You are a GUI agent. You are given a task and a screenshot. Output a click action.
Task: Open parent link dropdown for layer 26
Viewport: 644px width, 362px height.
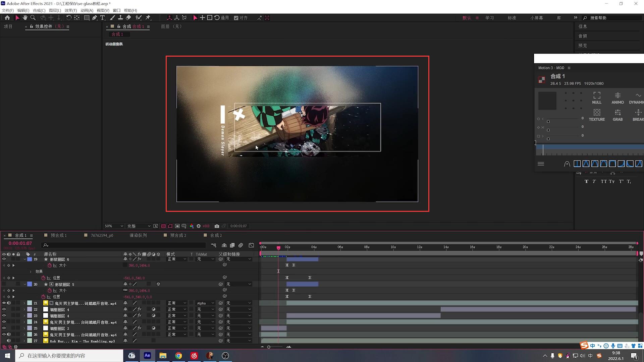point(238,335)
